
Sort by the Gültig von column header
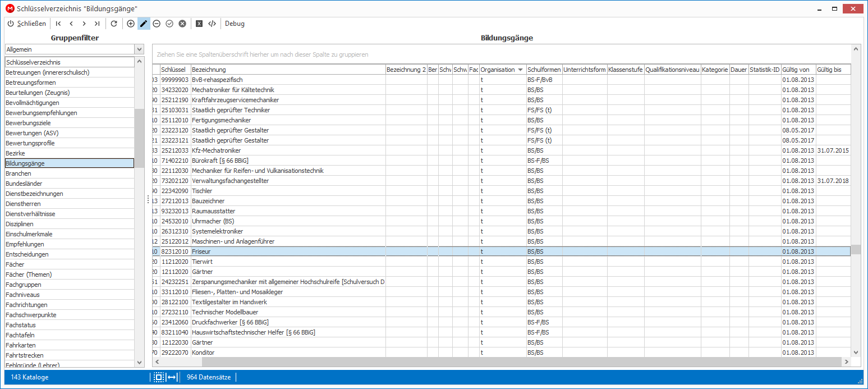(x=798, y=70)
